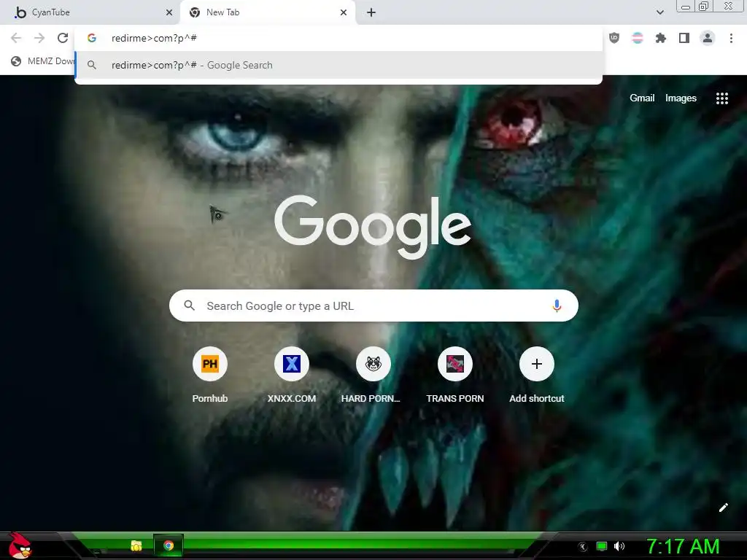Go forward with the forward arrow

pos(39,38)
